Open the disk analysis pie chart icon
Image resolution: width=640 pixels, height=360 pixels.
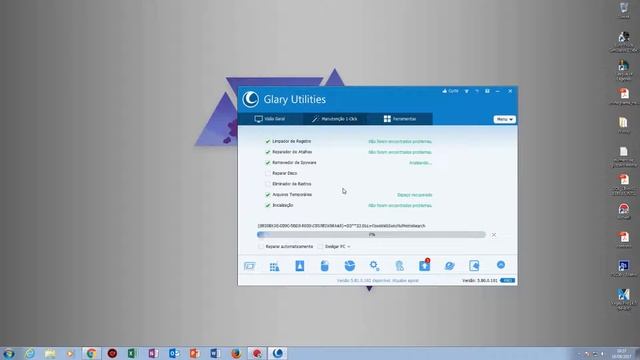[x=349, y=266]
